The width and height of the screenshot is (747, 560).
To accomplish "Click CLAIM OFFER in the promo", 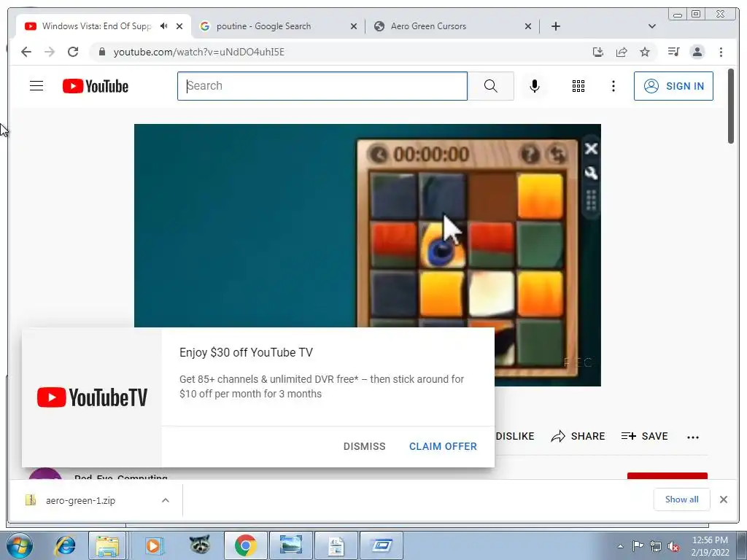I will coord(443,446).
